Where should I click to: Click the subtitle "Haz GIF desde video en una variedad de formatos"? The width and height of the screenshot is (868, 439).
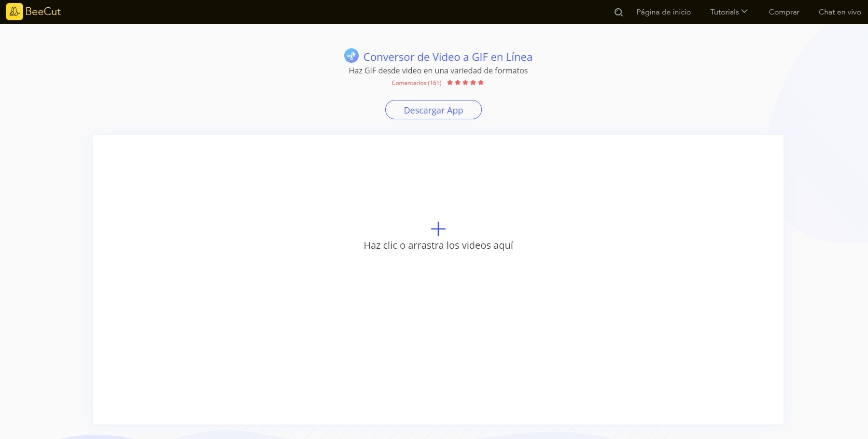[438, 71]
